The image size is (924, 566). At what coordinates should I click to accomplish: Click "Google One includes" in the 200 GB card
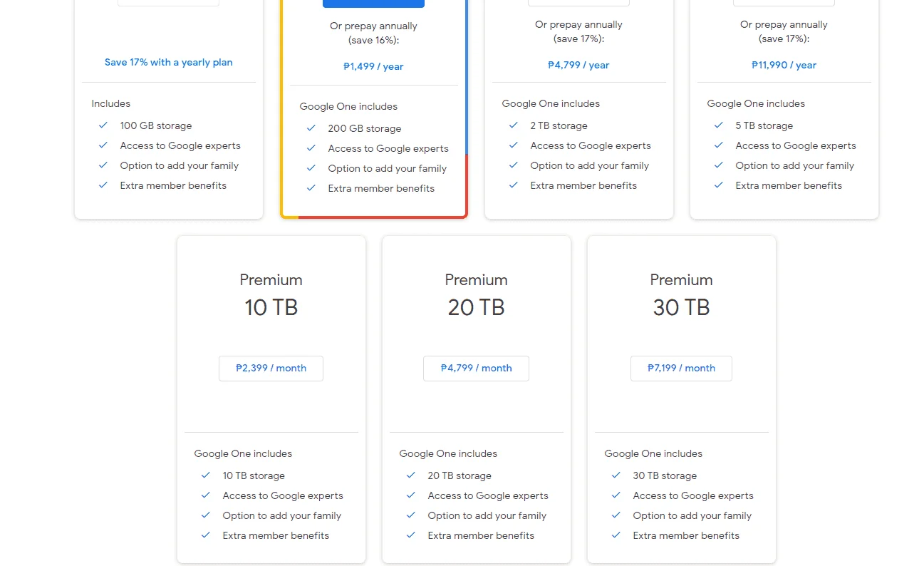pyautogui.click(x=348, y=106)
